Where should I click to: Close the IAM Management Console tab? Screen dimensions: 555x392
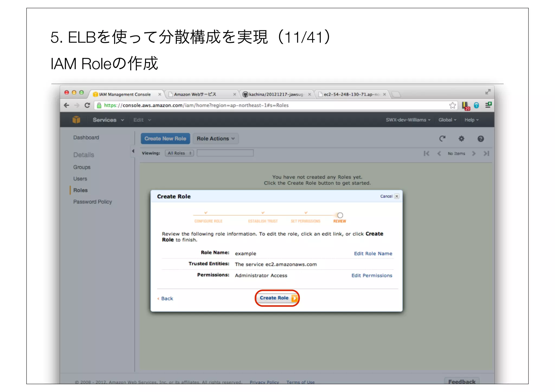[160, 94]
